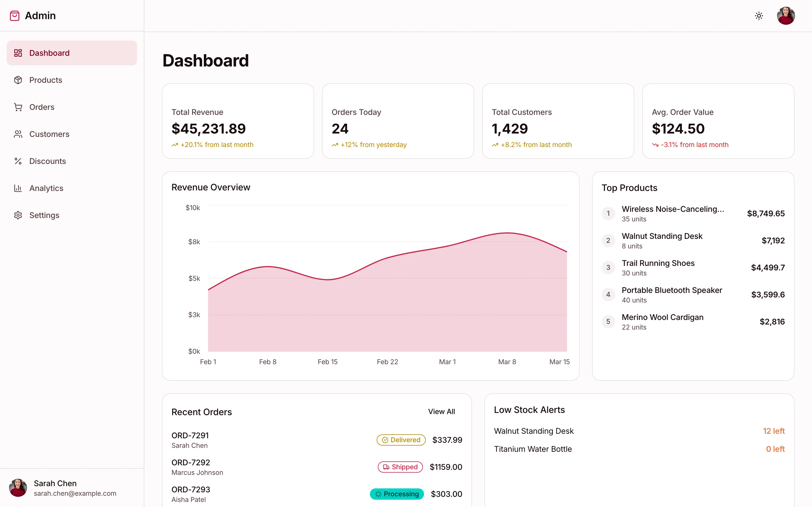Click the View All orders link
This screenshot has width=812, height=507.
pyautogui.click(x=442, y=412)
